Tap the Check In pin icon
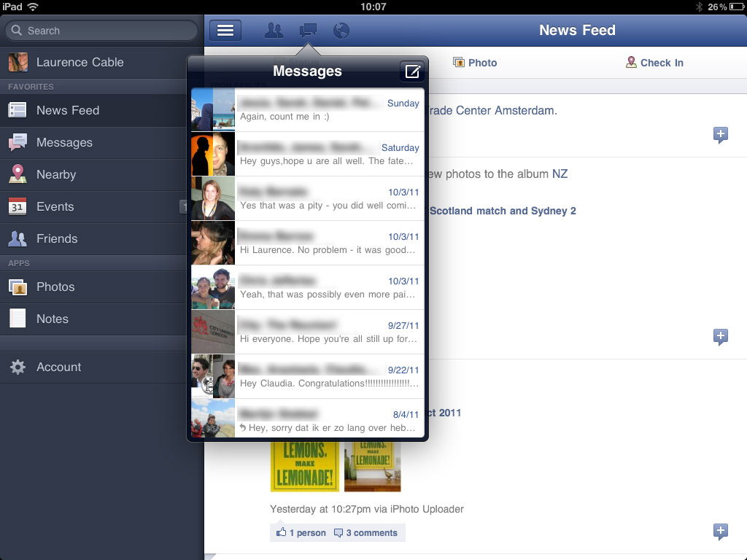The image size is (747, 560). 631,63
